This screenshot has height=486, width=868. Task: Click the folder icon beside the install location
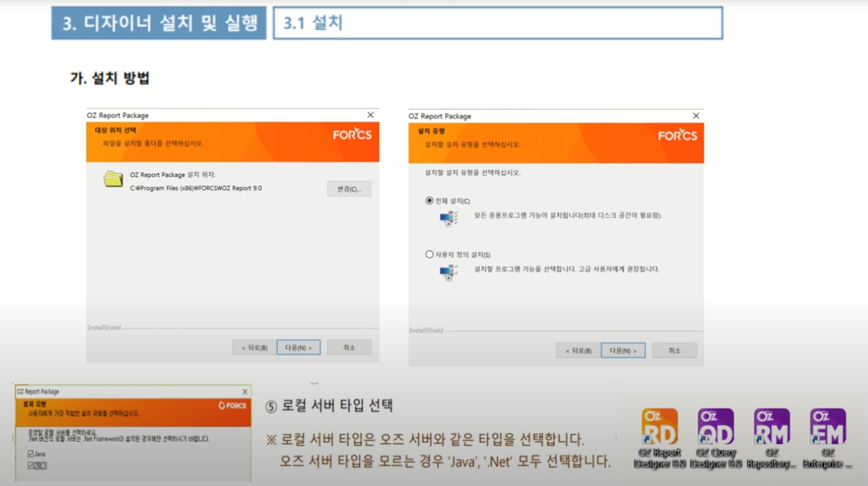pyautogui.click(x=113, y=179)
